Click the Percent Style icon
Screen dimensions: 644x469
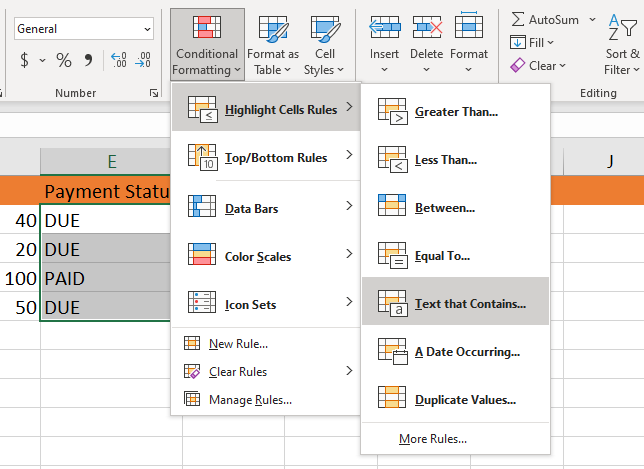[x=64, y=61]
